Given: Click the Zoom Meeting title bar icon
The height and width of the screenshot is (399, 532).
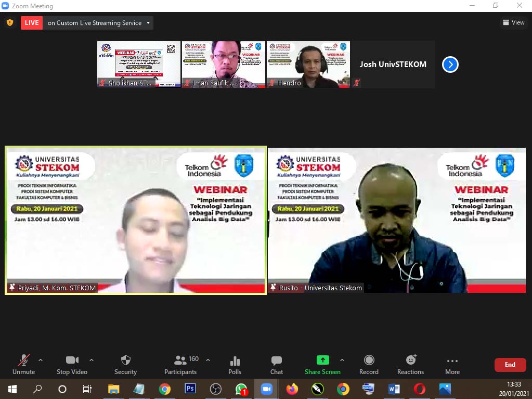Looking at the screenshot, I should point(5,6).
